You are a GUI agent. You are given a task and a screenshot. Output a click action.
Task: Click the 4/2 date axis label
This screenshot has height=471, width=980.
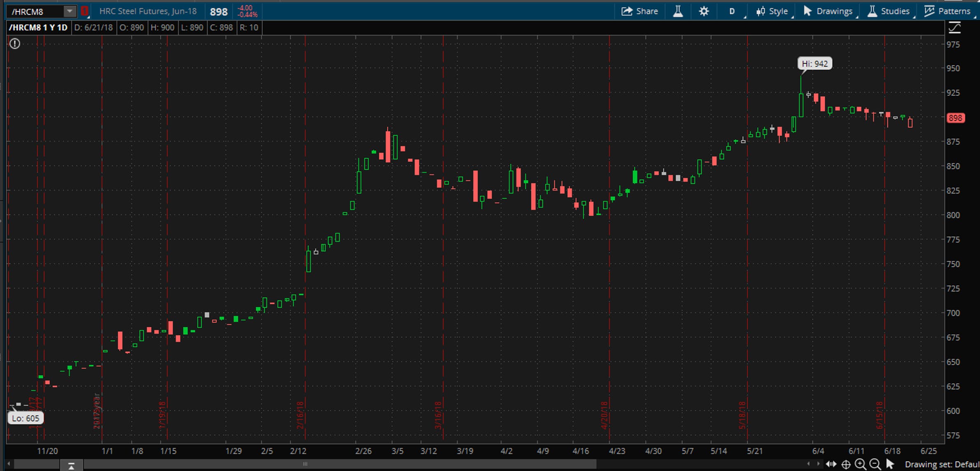506,451
